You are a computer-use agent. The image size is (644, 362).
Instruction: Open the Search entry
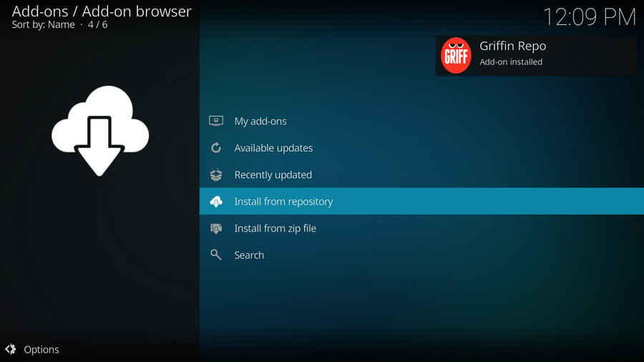coord(421,255)
